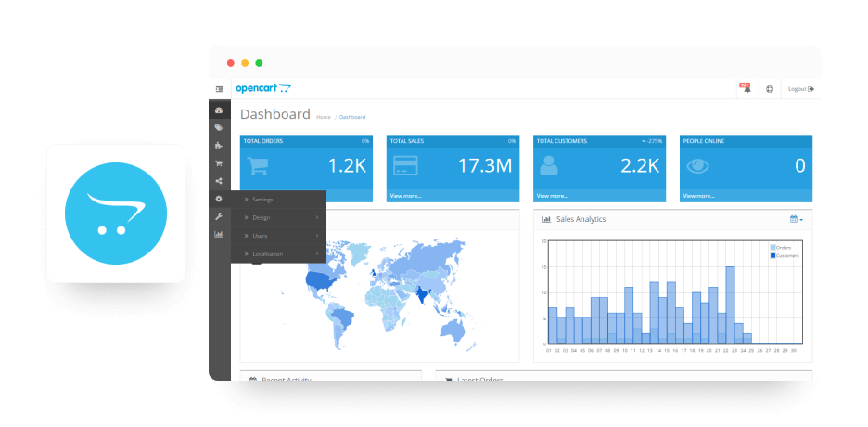Click the Orders legend color swatch
868x427 pixels.
772,248
